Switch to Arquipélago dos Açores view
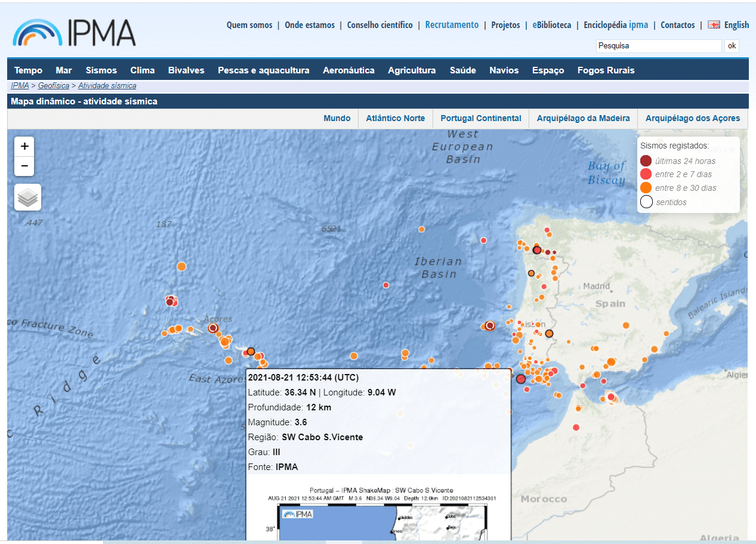Viewport: 756px width, 544px height. click(x=692, y=118)
